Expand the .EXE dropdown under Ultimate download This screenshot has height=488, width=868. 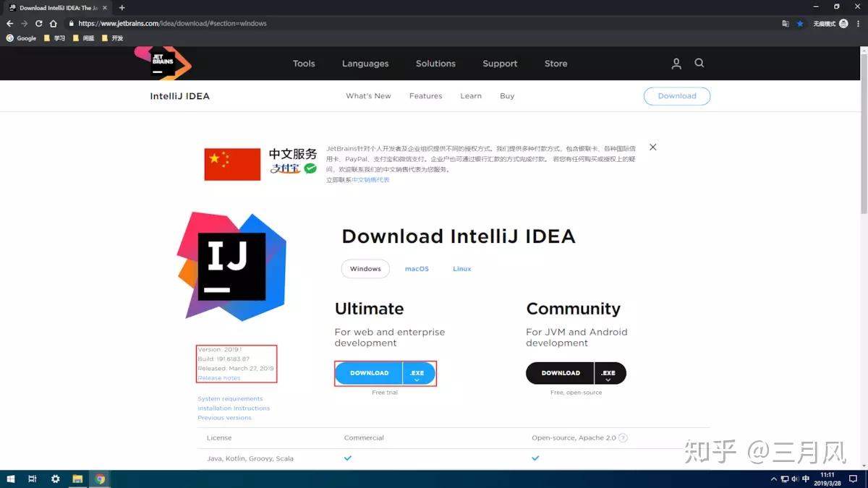coord(417,373)
